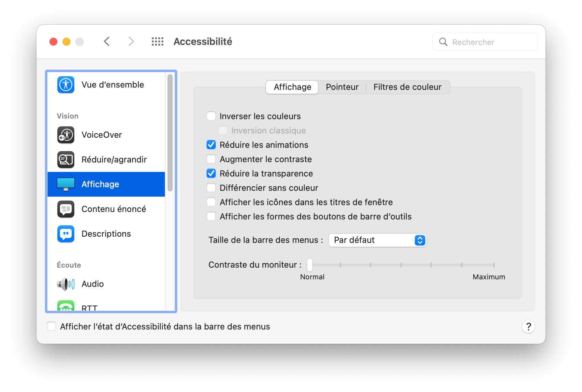Select Audio label in sidebar

(93, 284)
